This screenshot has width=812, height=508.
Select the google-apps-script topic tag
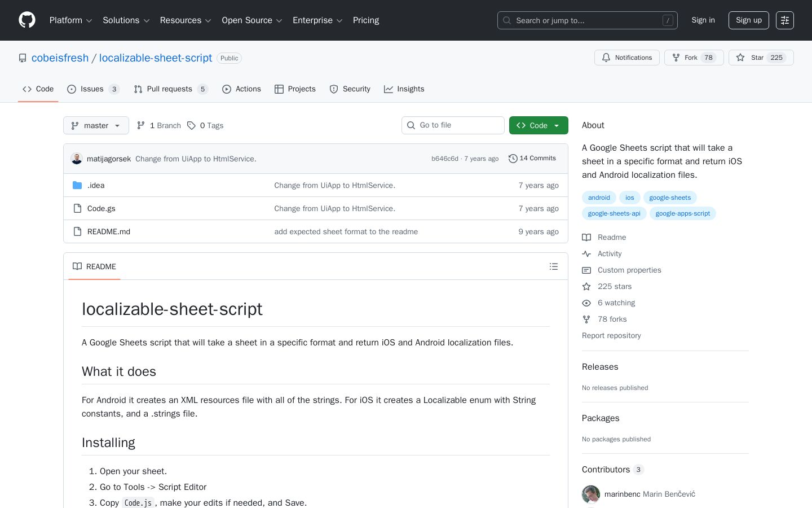[683, 213]
